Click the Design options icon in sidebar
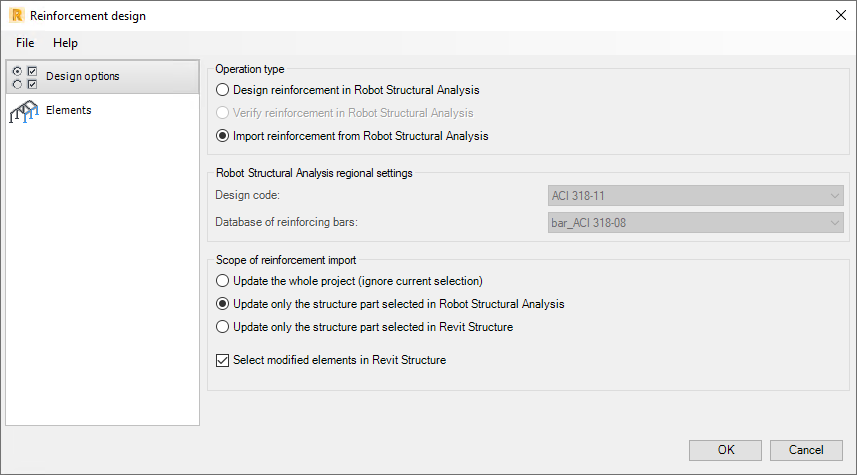The height and width of the screenshot is (475, 857). point(25,77)
